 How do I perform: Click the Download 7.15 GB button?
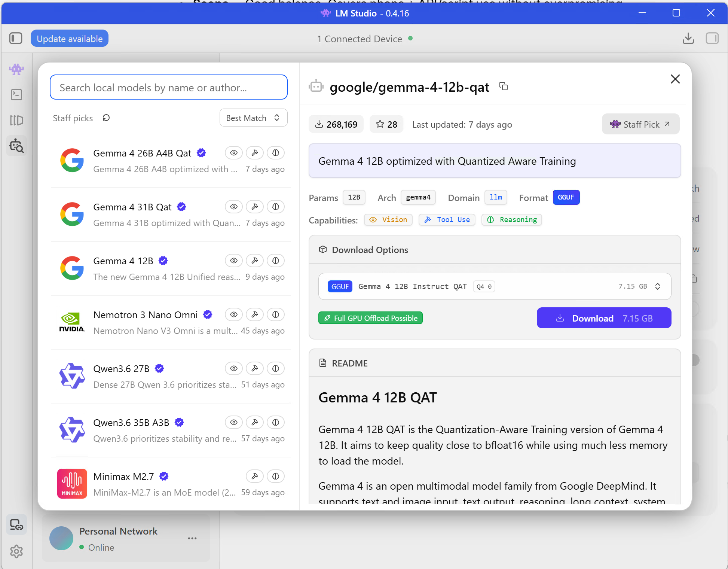[604, 318]
